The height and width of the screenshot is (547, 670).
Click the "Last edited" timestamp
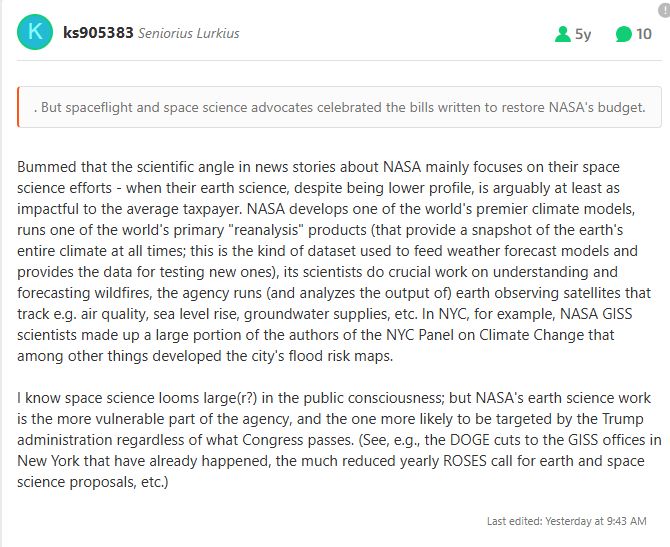pyautogui.click(x=566, y=521)
